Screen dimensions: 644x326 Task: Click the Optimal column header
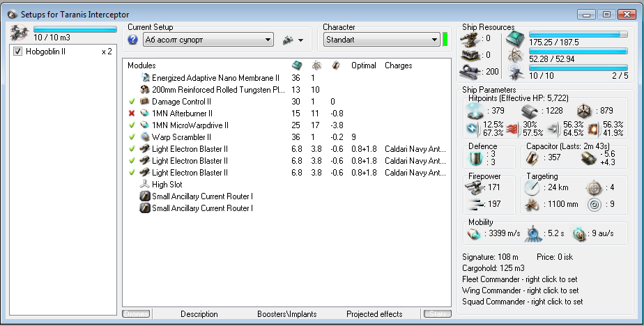coord(364,65)
